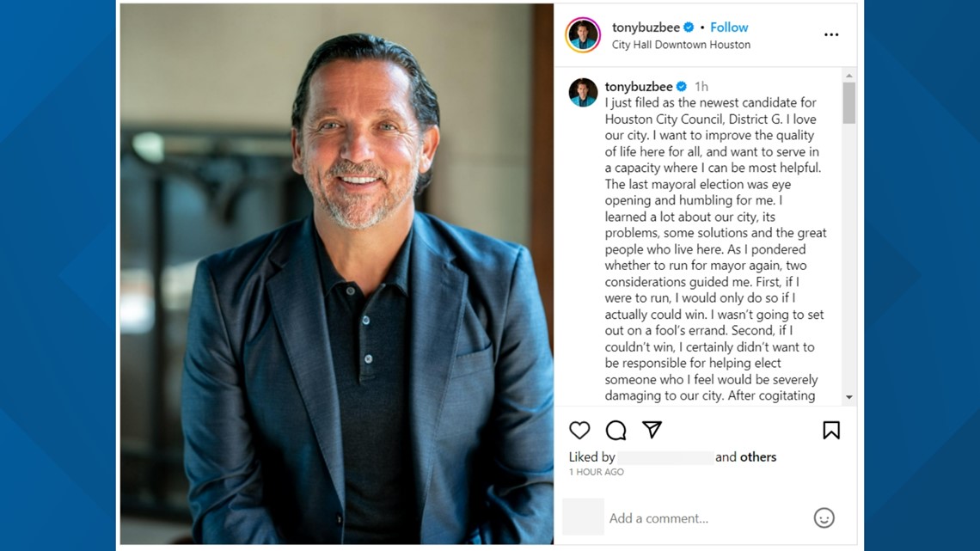The height and width of the screenshot is (551, 980).
Task: Click the verified badge next to caption username
Action: click(x=682, y=85)
